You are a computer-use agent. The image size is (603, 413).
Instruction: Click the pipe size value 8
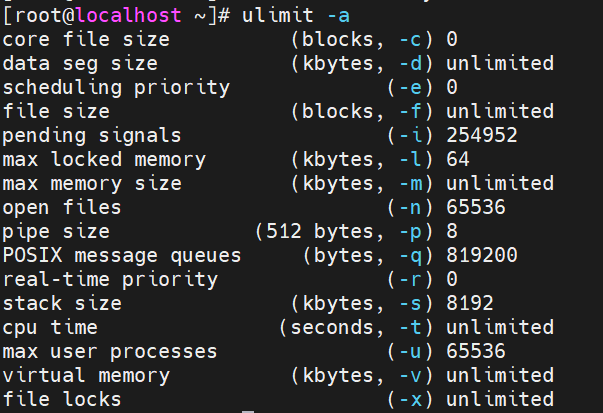click(452, 231)
